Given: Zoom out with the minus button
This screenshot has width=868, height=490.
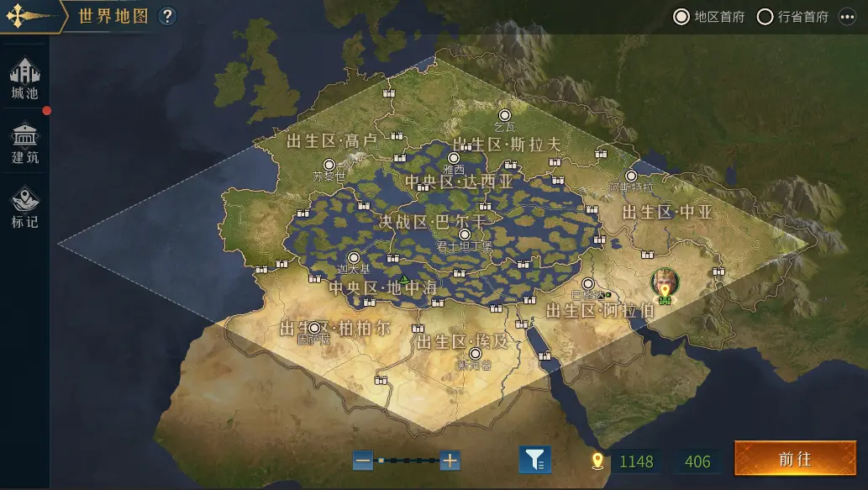Looking at the screenshot, I should (363, 461).
